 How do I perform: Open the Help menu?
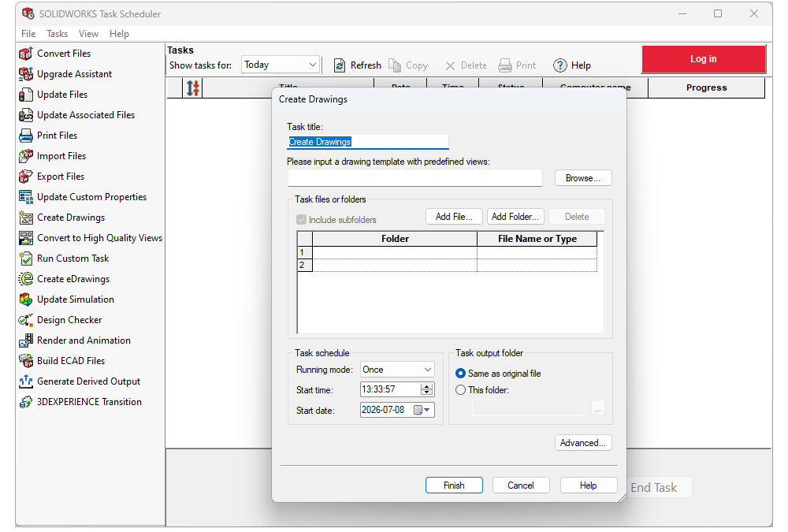coord(119,34)
